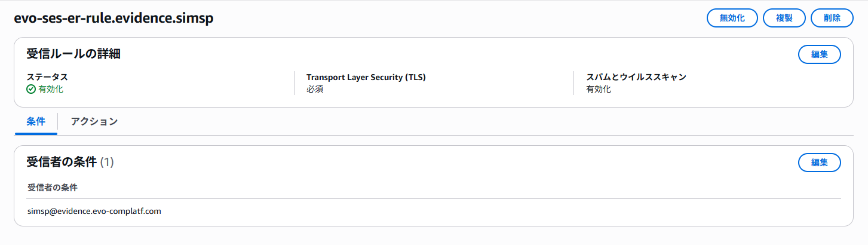
Task: Edit the 受信者の条件 section
Action: coord(819,163)
